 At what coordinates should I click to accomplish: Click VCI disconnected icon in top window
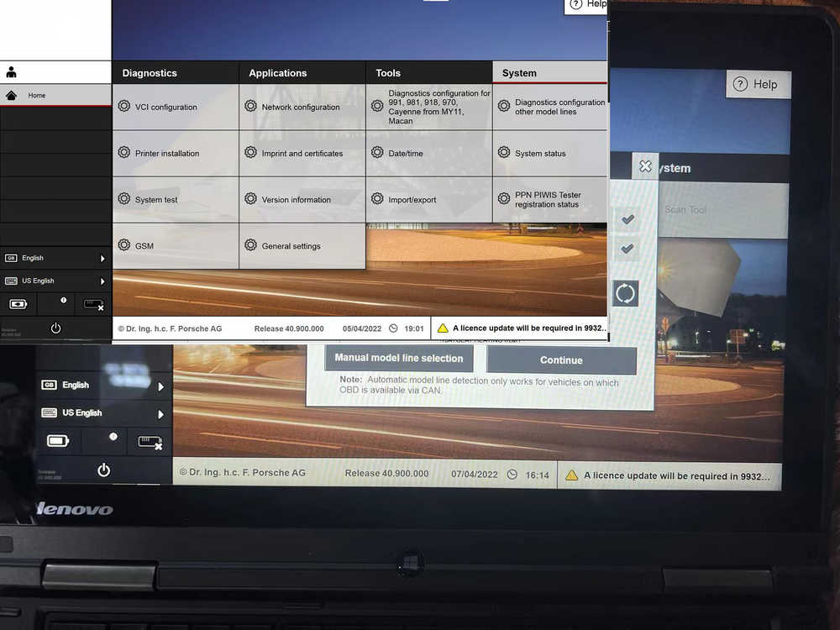click(94, 305)
